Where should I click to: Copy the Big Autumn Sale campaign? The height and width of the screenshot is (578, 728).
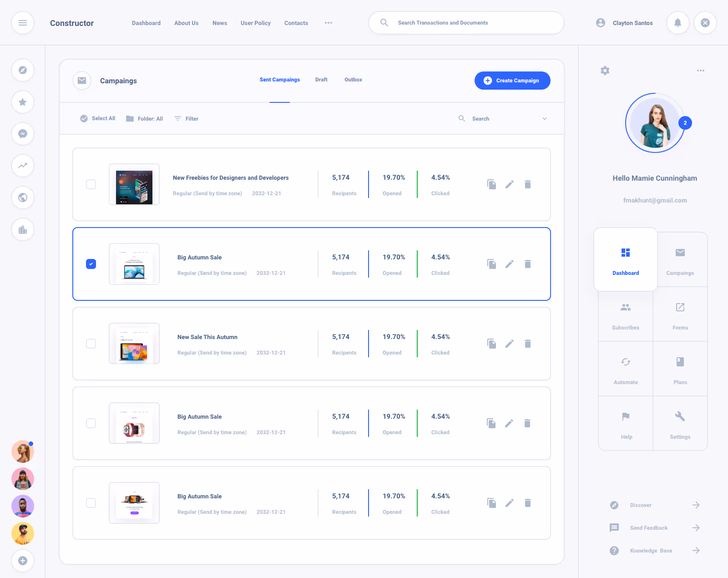click(491, 264)
